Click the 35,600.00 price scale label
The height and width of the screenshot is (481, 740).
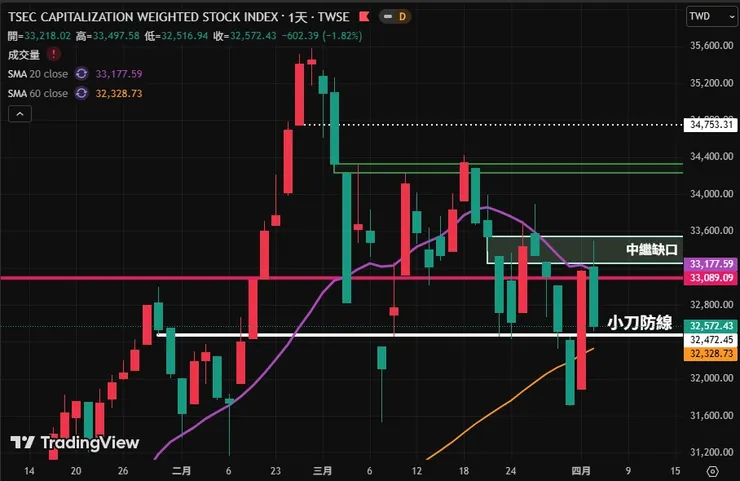point(711,45)
